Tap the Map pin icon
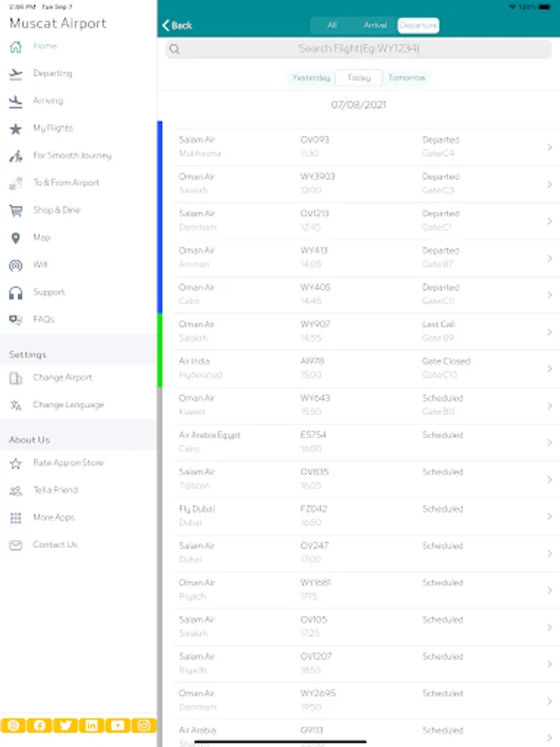Viewport: 560px width, 747px height. tap(16, 238)
